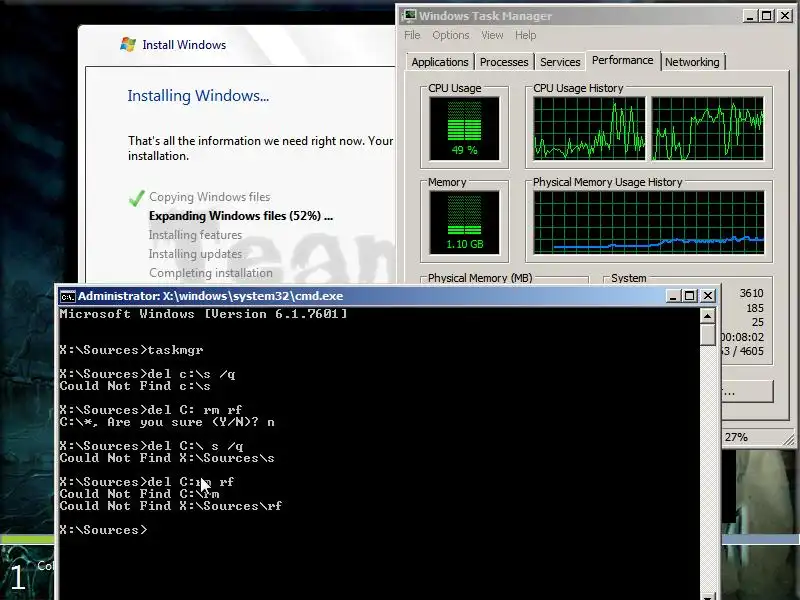Open the Options menu in Task Manager

point(451,35)
